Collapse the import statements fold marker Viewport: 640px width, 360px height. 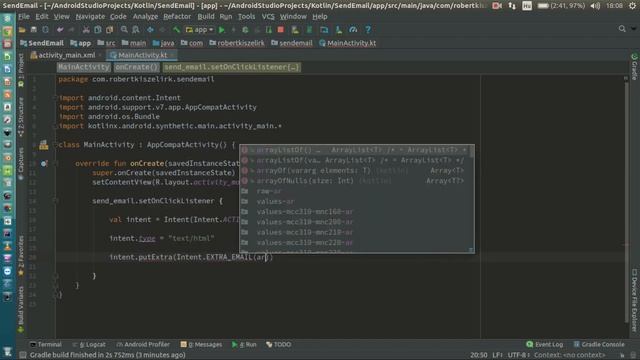(x=55, y=98)
